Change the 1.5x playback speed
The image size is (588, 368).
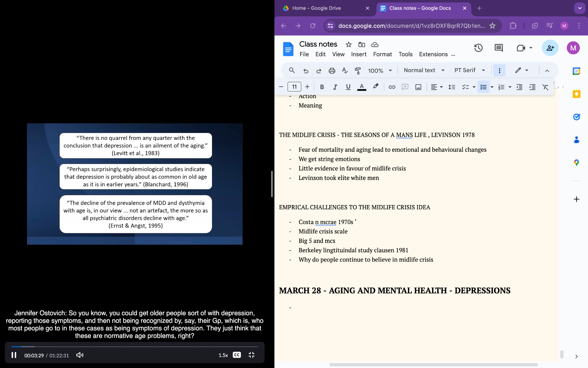click(223, 355)
